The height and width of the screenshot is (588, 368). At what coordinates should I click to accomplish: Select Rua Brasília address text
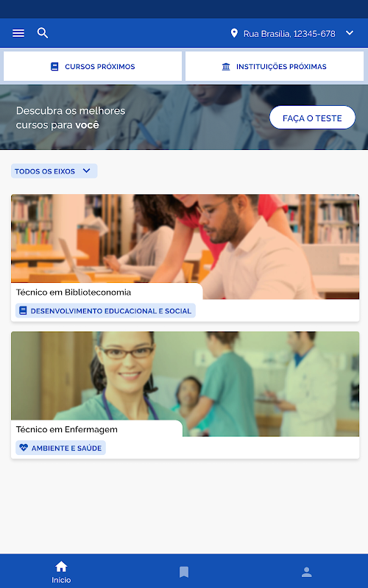(289, 34)
